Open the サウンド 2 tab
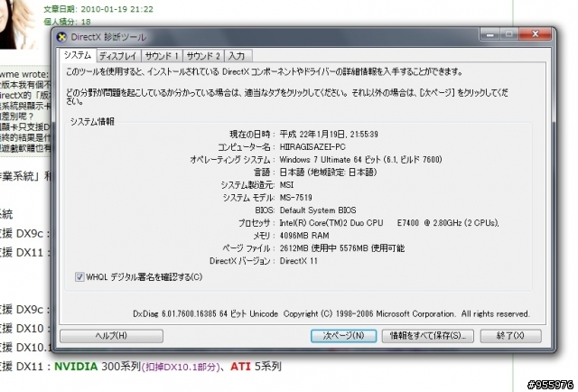The image size is (578, 392). tap(203, 56)
